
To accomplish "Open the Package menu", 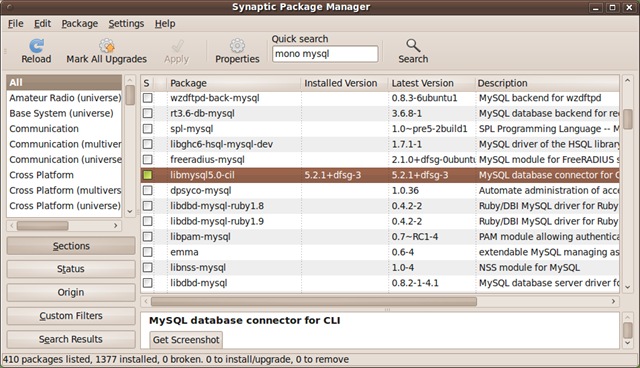I will (80, 24).
